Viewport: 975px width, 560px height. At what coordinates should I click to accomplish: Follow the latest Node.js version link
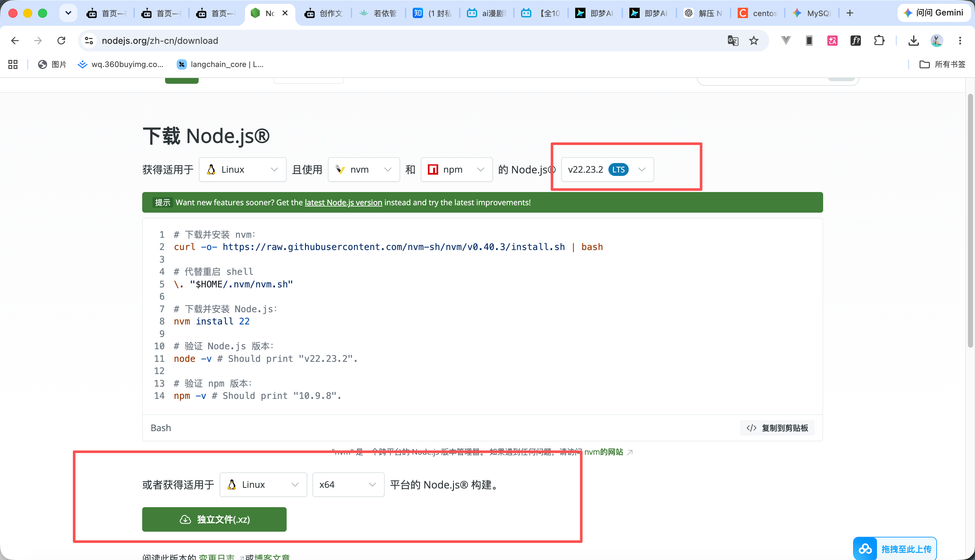[x=343, y=202]
